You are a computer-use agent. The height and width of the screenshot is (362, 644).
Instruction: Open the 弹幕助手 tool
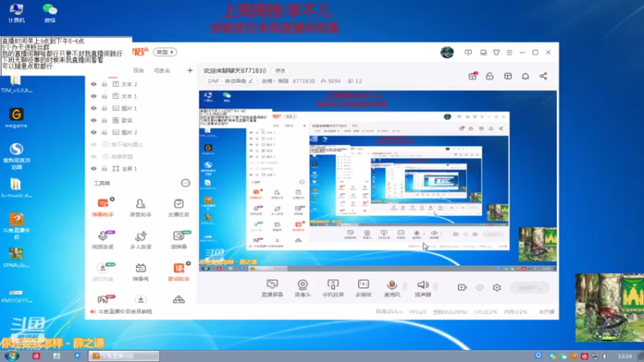tap(103, 208)
